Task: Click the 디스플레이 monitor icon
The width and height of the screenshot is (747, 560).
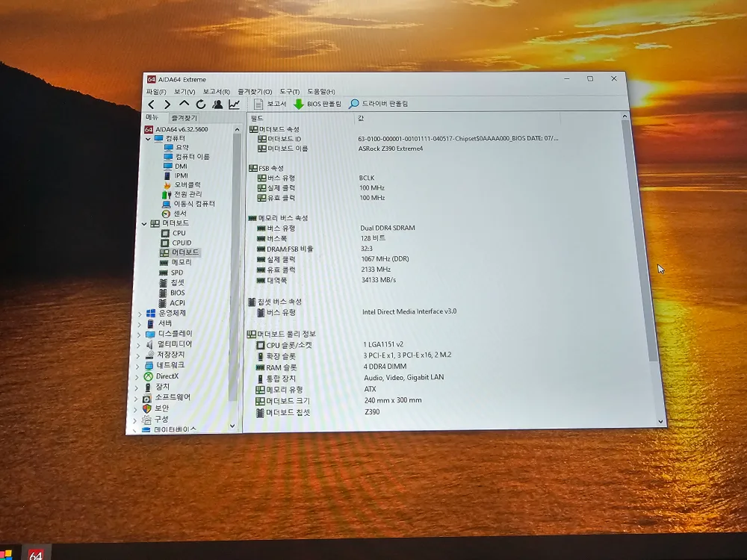Action: pos(150,335)
